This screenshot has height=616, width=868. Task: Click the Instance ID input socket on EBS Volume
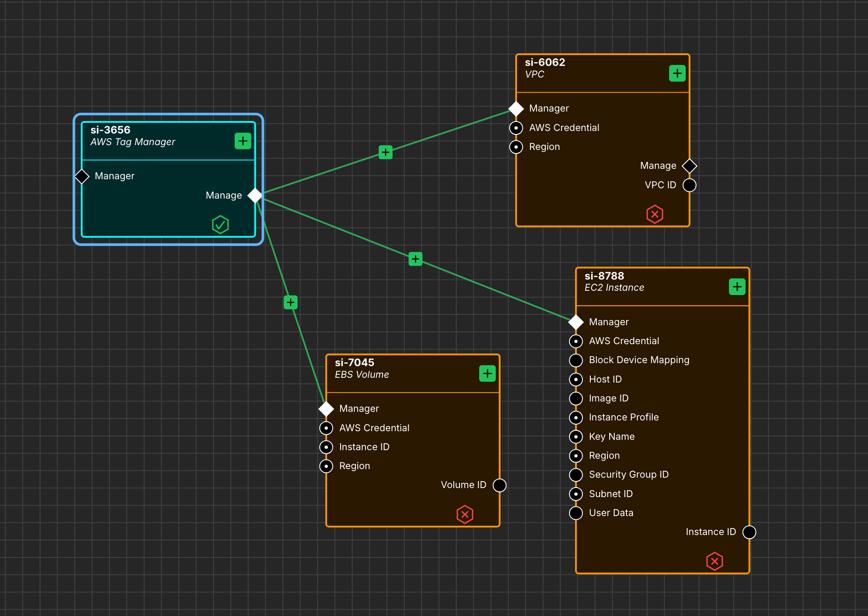326,447
